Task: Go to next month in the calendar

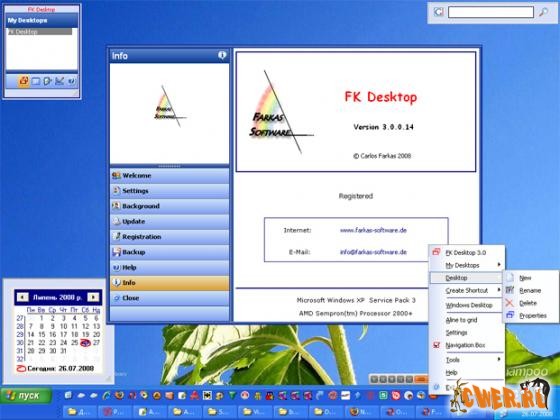Action: point(93,297)
